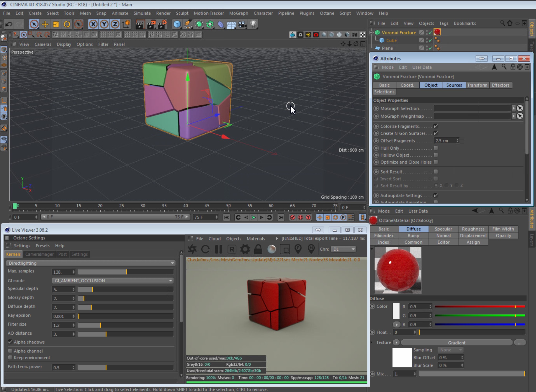Switch to the Sources tab
The height and width of the screenshot is (392, 536).
point(454,85)
